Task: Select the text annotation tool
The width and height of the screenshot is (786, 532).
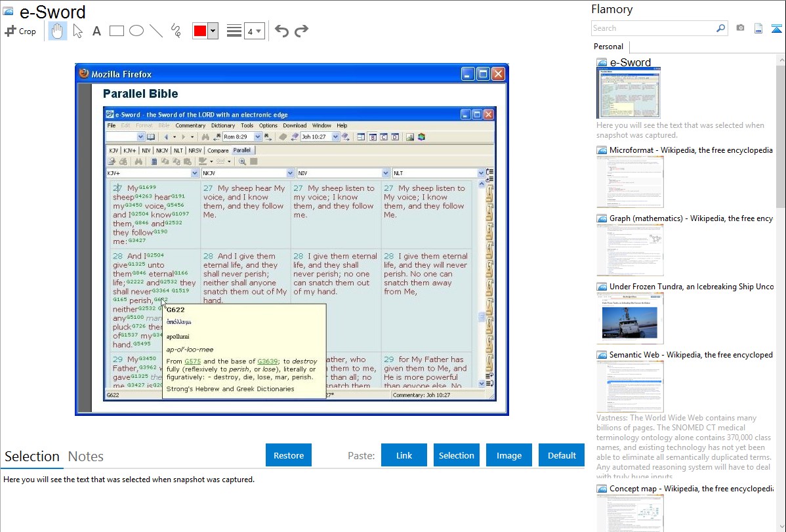Action: click(96, 31)
